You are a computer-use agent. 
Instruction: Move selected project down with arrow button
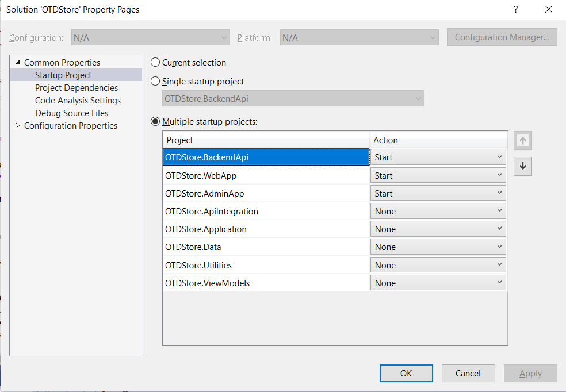[x=523, y=166]
